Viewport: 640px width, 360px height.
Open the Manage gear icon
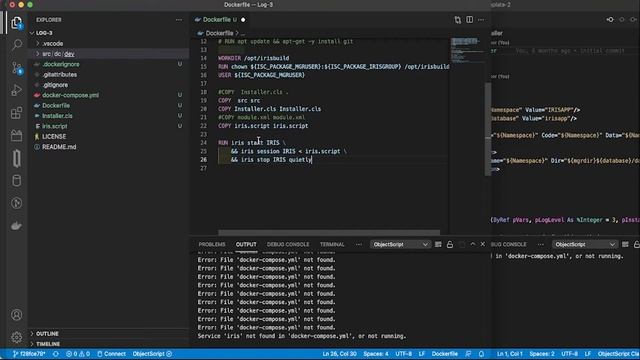tap(16, 337)
